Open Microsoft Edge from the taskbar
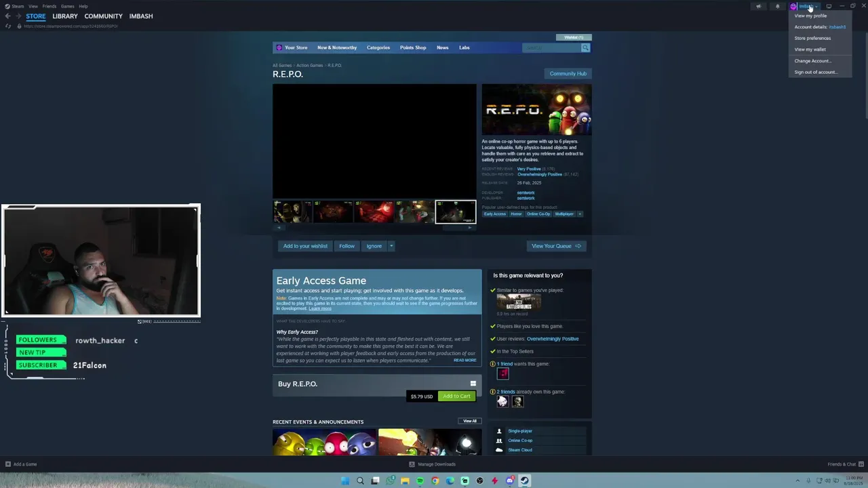 pos(450,481)
